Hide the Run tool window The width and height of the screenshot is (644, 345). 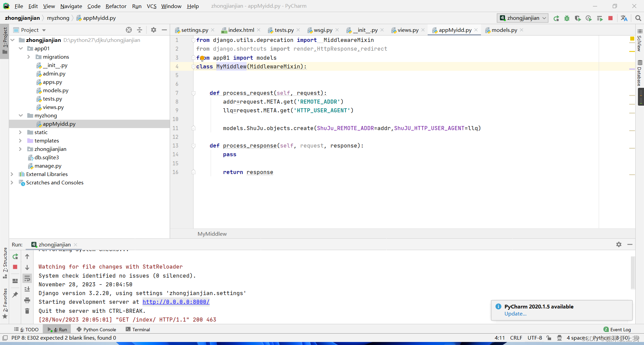[630, 244]
